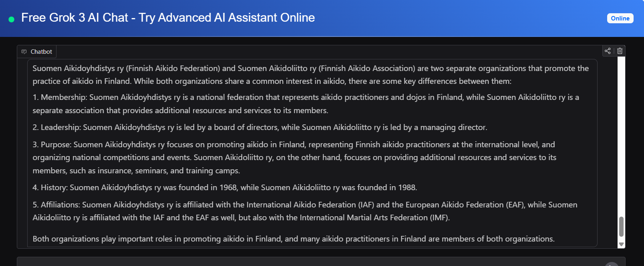Select the History point in the reply
644x266 pixels.
tap(224, 187)
